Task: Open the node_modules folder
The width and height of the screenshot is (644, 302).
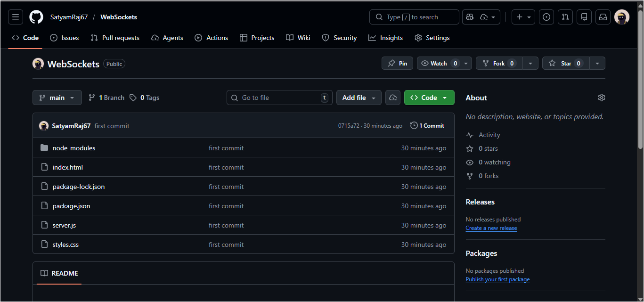Action: (74, 148)
